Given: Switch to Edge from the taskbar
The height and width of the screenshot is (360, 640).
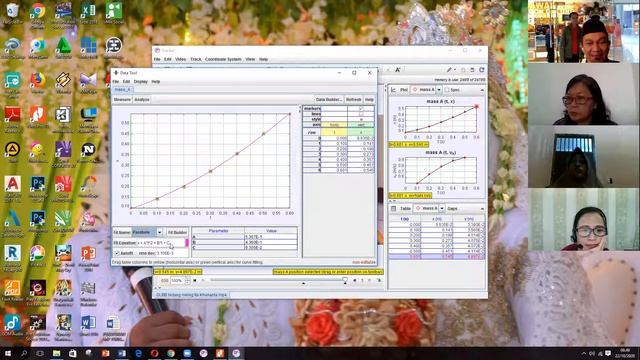Looking at the screenshot, I should tap(138, 353).
